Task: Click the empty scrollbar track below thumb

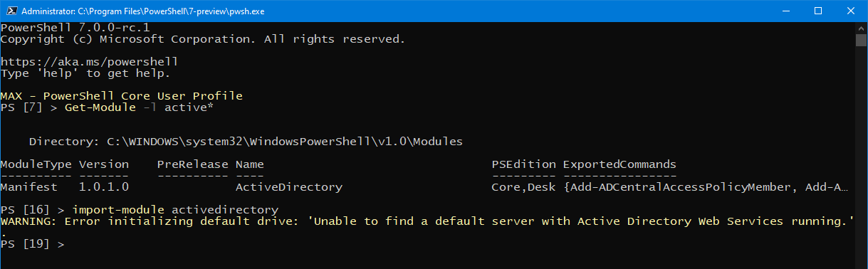Action: pos(861,153)
